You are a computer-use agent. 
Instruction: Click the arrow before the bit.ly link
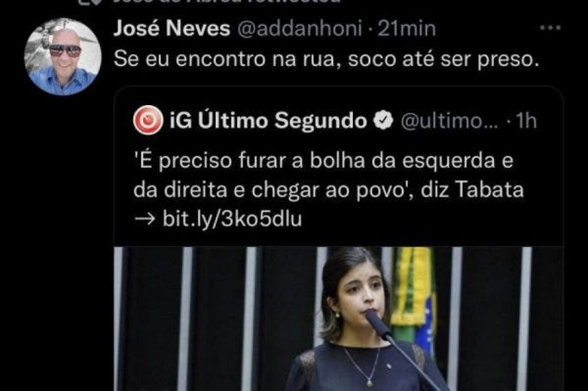(145, 220)
